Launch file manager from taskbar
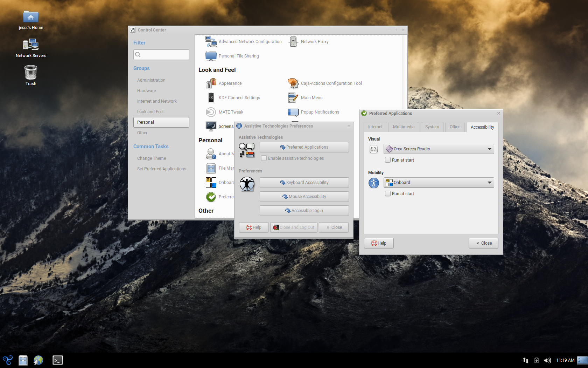This screenshot has width=588, height=368. pos(23,360)
